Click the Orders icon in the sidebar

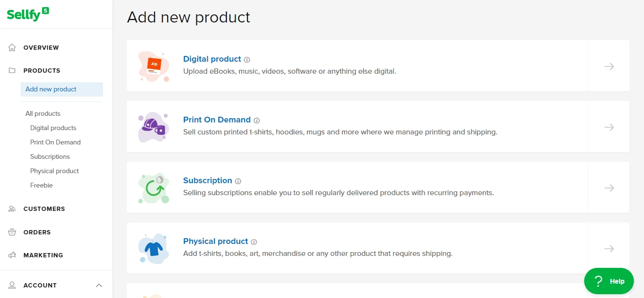click(11, 232)
